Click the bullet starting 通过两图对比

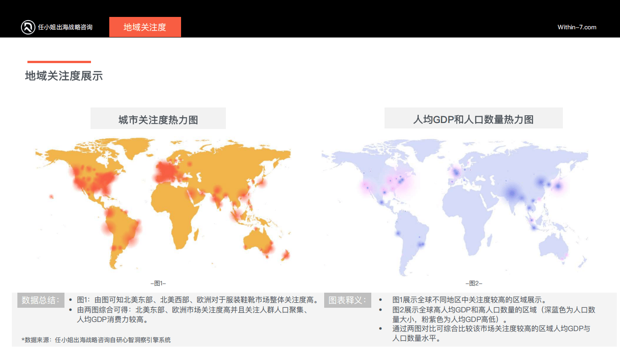click(x=491, y=333)
